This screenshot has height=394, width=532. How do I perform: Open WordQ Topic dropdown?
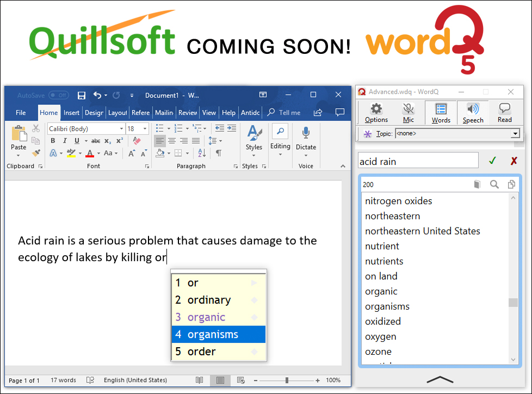click(x=515, y=133)
